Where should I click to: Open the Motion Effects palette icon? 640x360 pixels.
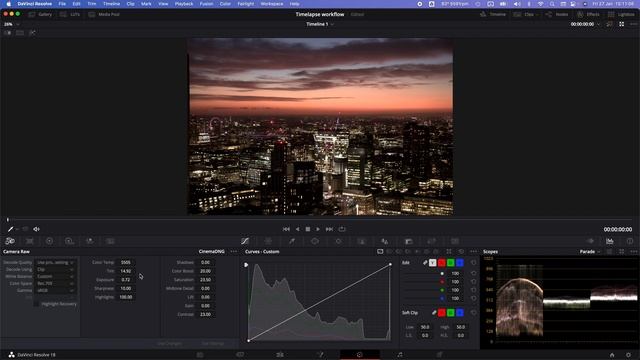coord(110,241)
